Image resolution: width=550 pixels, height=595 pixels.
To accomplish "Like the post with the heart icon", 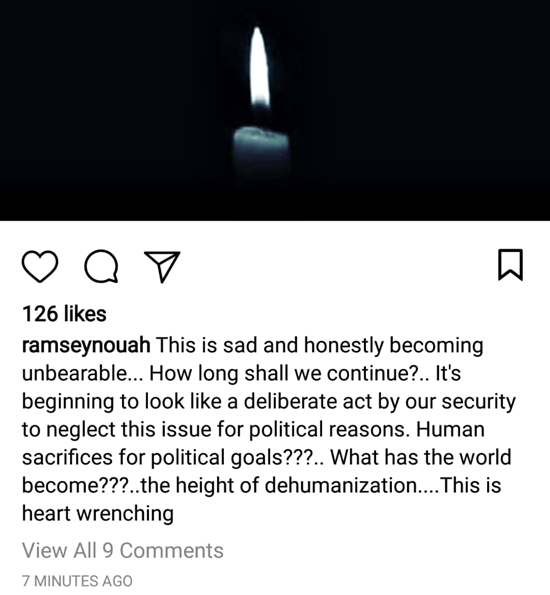I will [x=40, y=266].
